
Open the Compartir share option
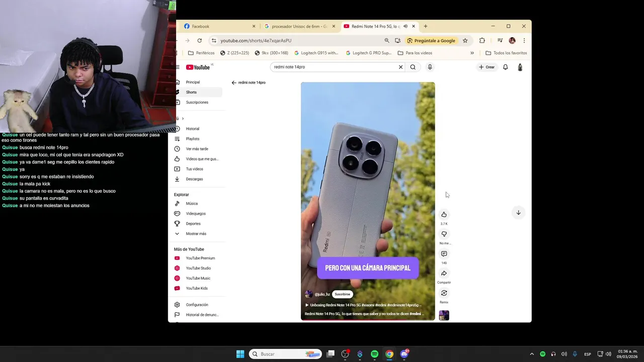point(444,274)
